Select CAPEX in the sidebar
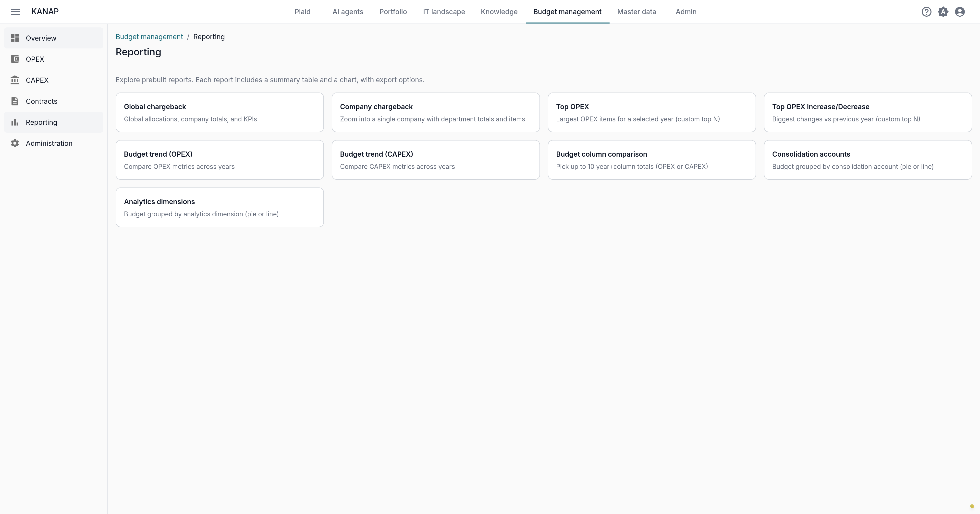Screen dimensions: 980x514 click(54, 80)
